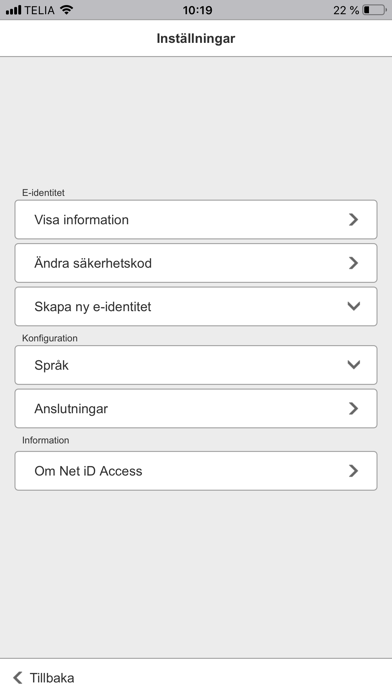
Task: Tap the cellular signal bars icon
Action: [x=13, y=10]
